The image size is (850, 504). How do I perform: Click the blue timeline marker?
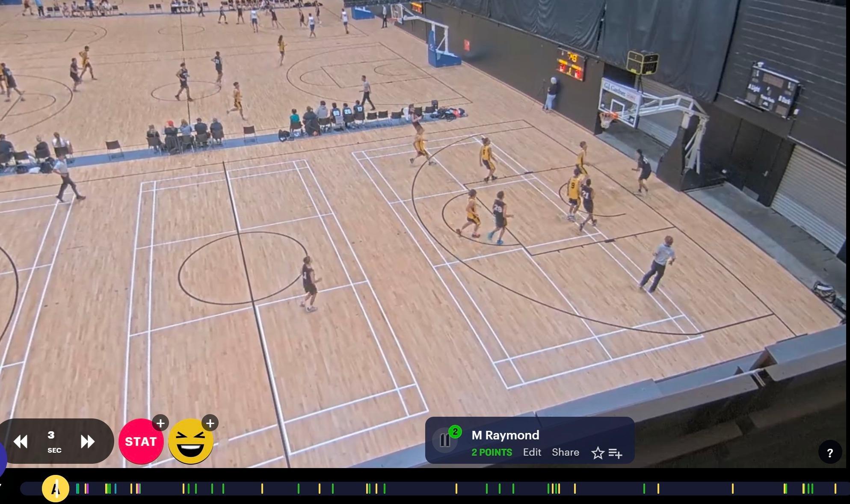pyautogui.click(x=116, y=488)
